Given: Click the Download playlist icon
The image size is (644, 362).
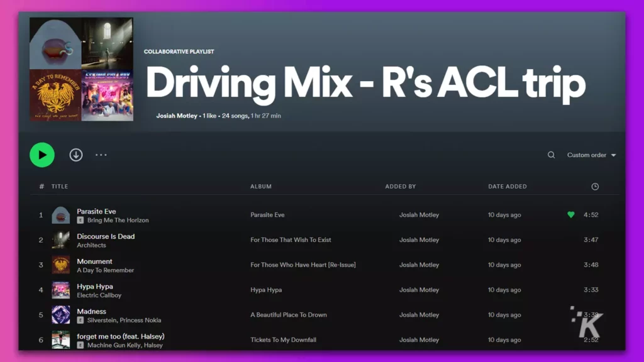Looking at the screenshot, I should point(75,155).
